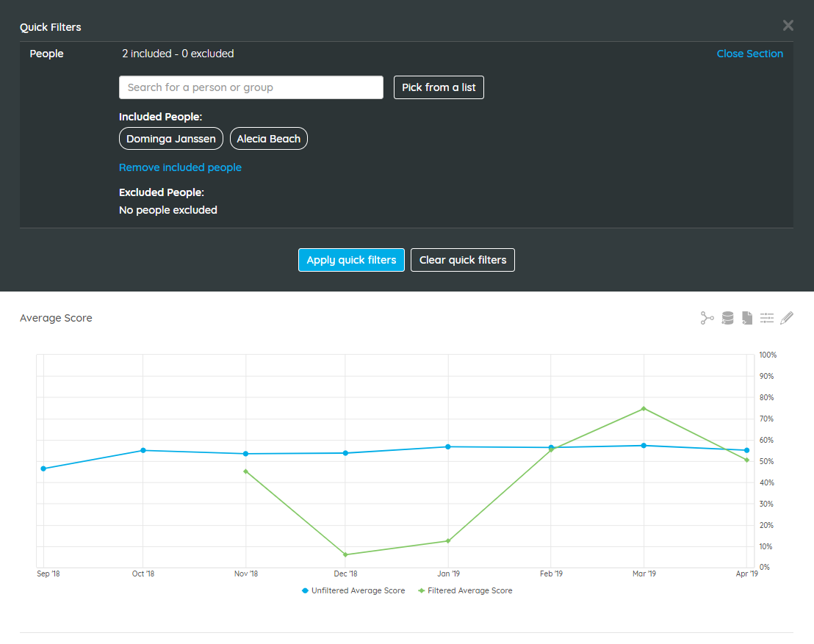Open the share/branch icon on Average Score
814x644 pixels.
707,318
